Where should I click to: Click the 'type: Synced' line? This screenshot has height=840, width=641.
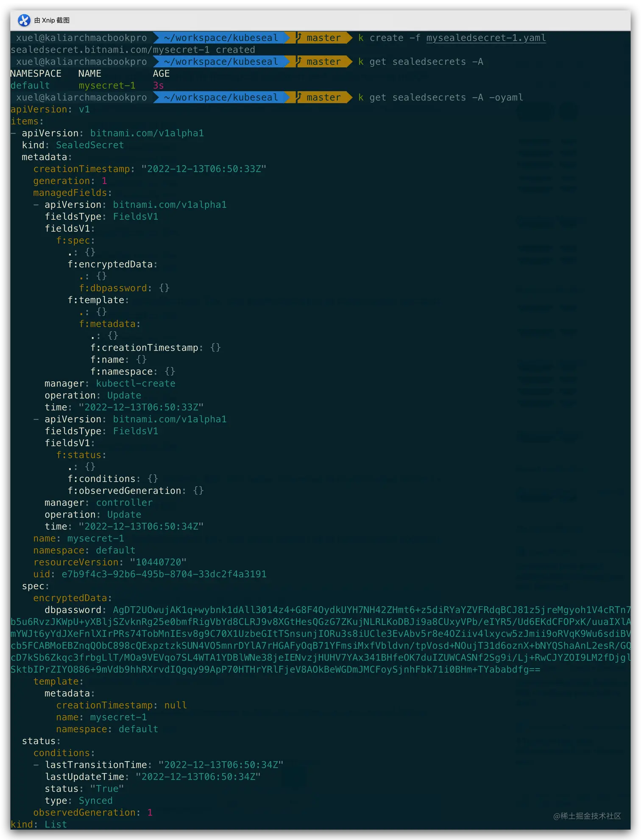[x=78, y=801]
